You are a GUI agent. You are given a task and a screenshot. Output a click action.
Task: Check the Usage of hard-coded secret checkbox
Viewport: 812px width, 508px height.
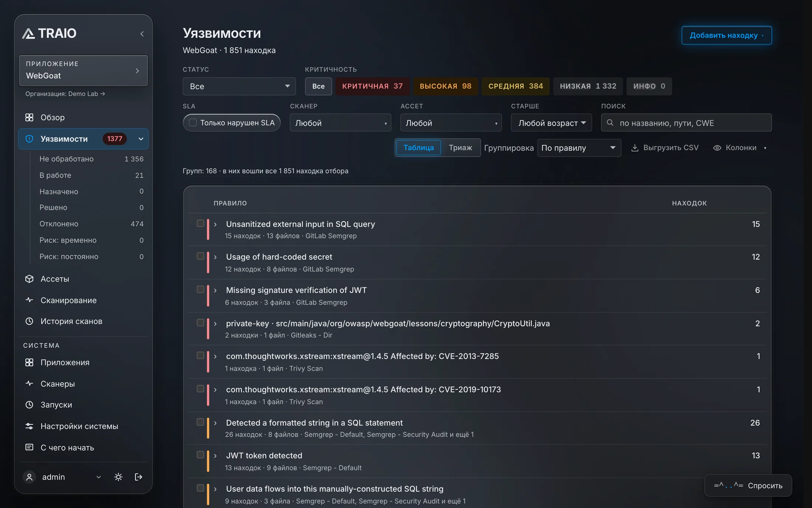click(200, 256)
